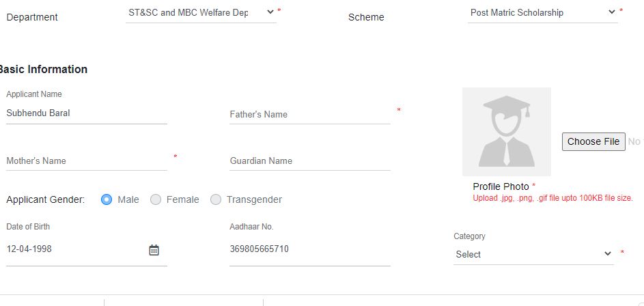Click the Basic Information section heading

pyautogui.click(x=43, y=69)
